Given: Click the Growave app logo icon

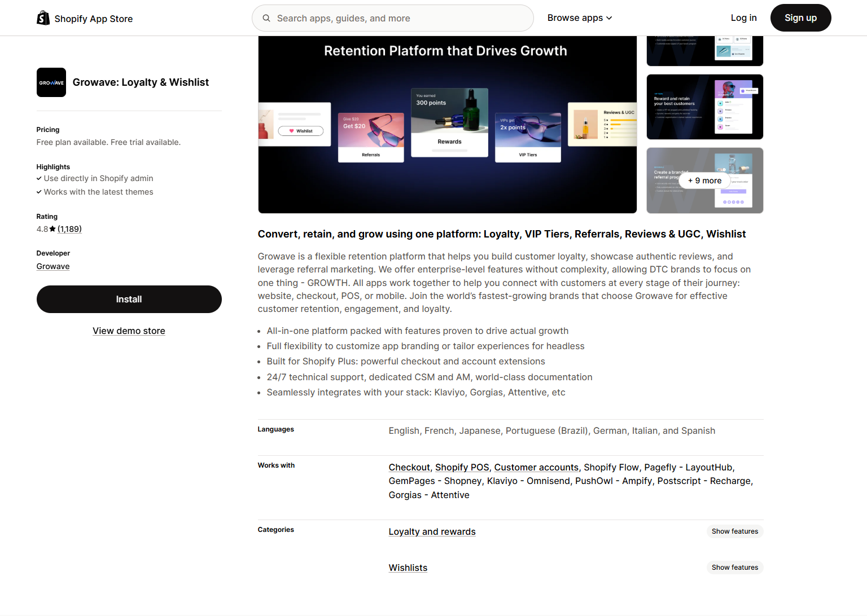Looking at the screenshot, I should click(51, 82).
